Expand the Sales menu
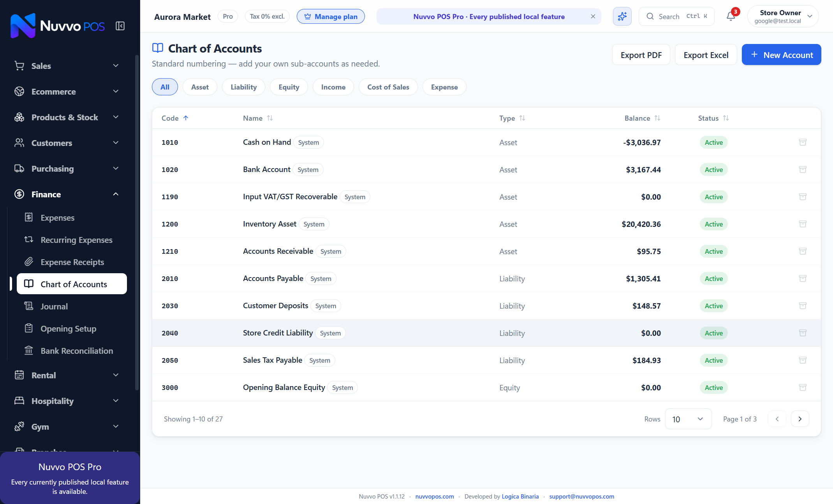Viewport: 833px width, 504px height. [x=67, y=66]
